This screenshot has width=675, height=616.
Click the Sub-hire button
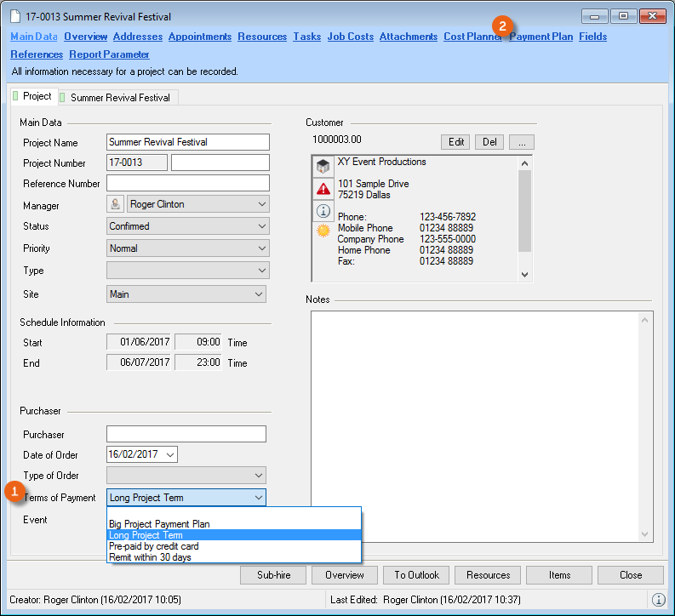click(273, 575)
